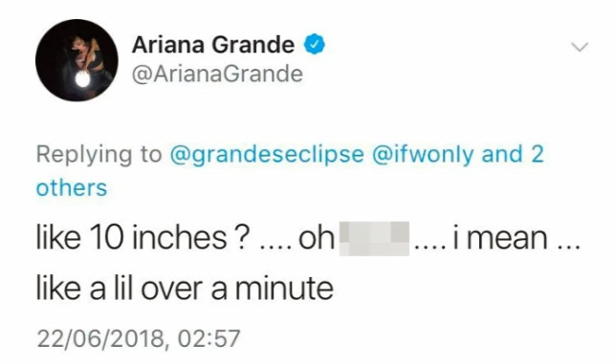Image resolution: width=616 pixels, height=364 pixels.
Task: Open the tweet options chevron menu
Action: tap(580, 47)
